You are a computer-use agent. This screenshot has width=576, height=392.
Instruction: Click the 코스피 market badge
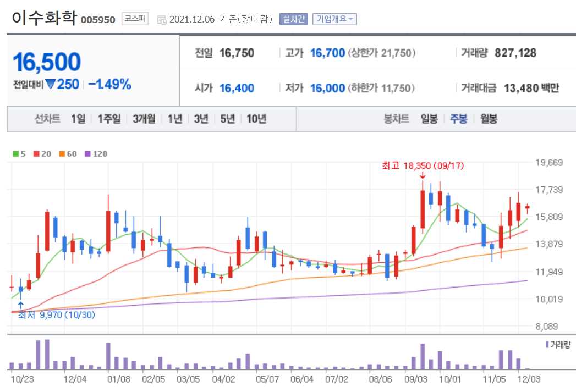click(135, 19)
